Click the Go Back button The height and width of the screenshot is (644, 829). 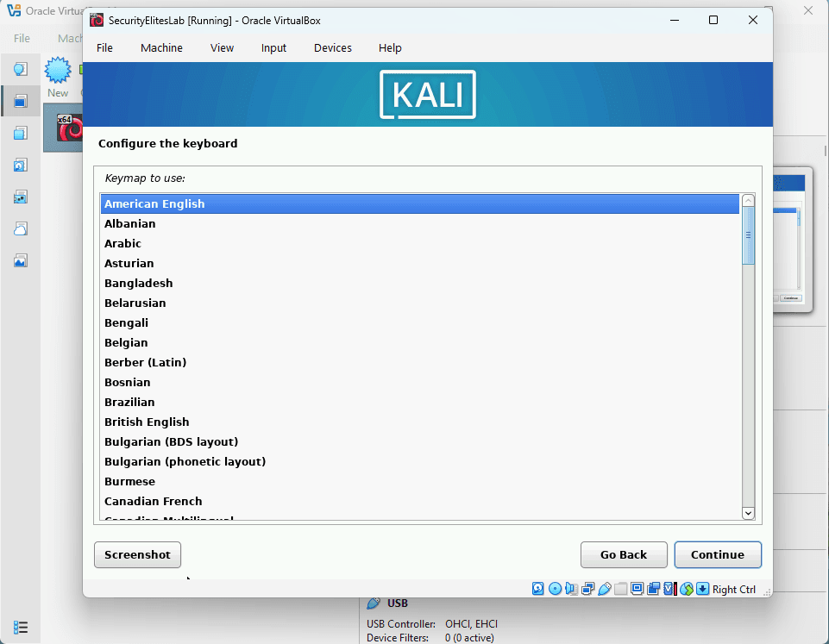[x=624, y=554]
